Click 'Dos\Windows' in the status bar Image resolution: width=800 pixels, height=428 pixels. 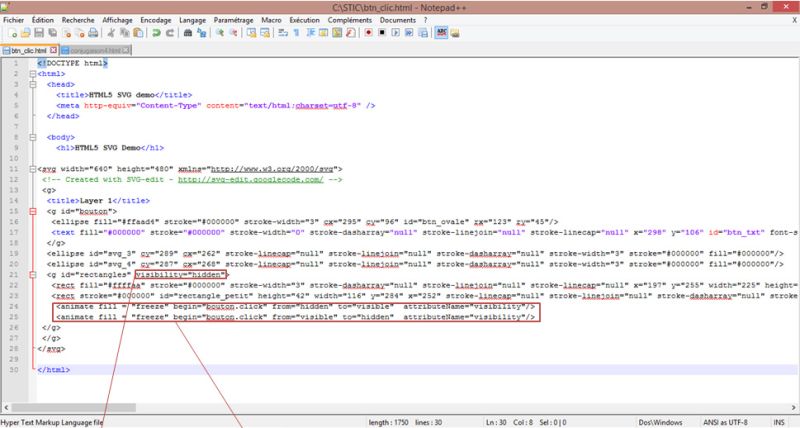660,422
